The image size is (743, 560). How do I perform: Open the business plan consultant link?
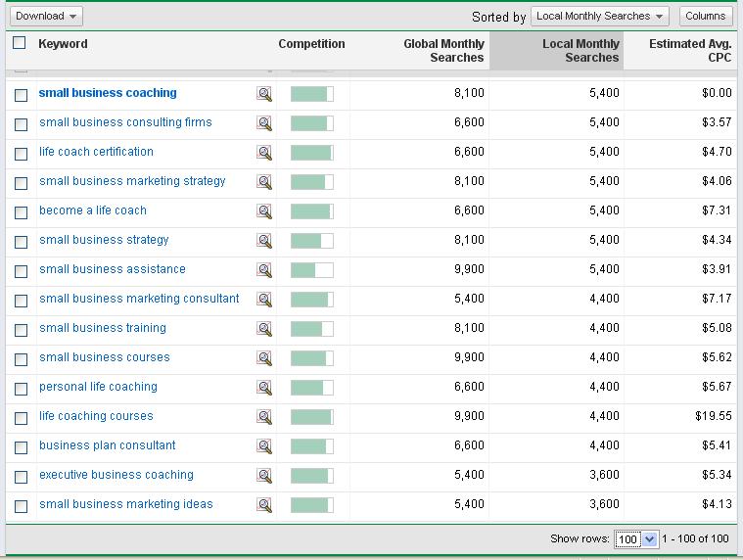pyautogui.click(x=108, y=445)
